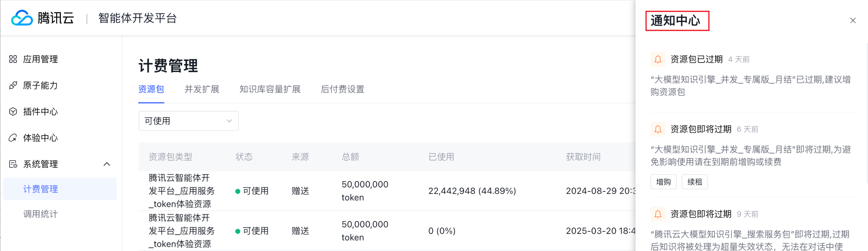868x251 pixels.
Task: Switch to the 知识库容量扩展 tab
Action: click(270, 89)
